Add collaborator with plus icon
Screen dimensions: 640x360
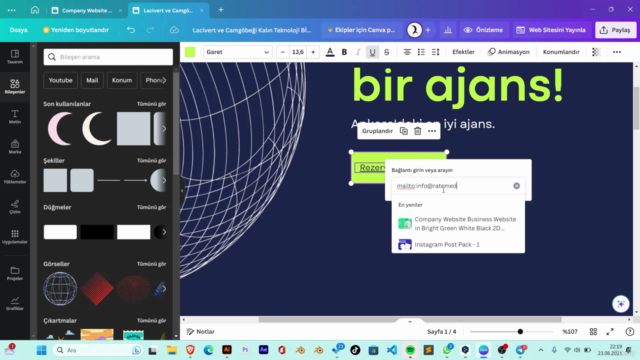coord(428,30)
